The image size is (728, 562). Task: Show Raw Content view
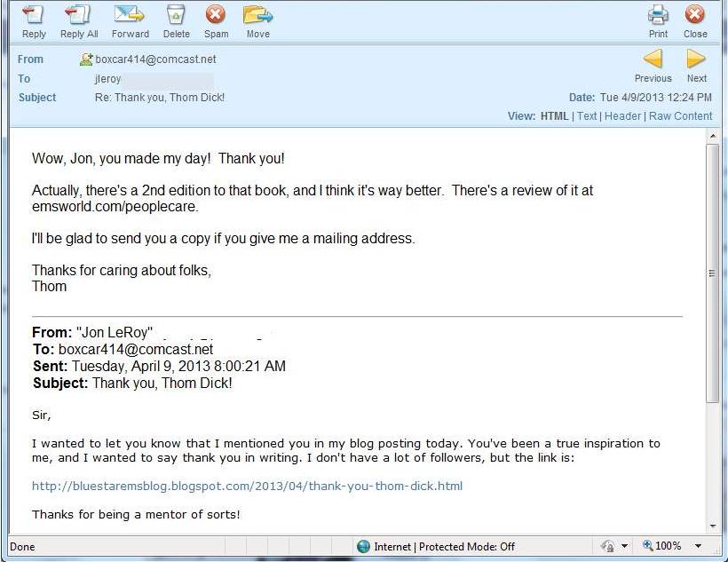680,116
